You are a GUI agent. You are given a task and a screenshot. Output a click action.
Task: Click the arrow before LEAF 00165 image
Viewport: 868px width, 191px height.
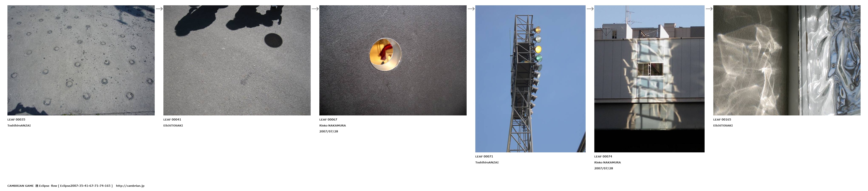(x=709, y=9)
